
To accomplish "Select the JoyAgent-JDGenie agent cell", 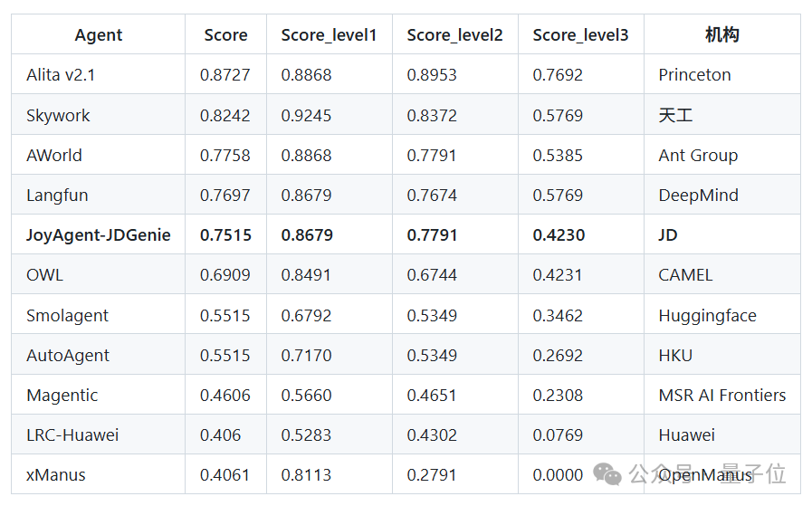I will [x=99, y=234].
